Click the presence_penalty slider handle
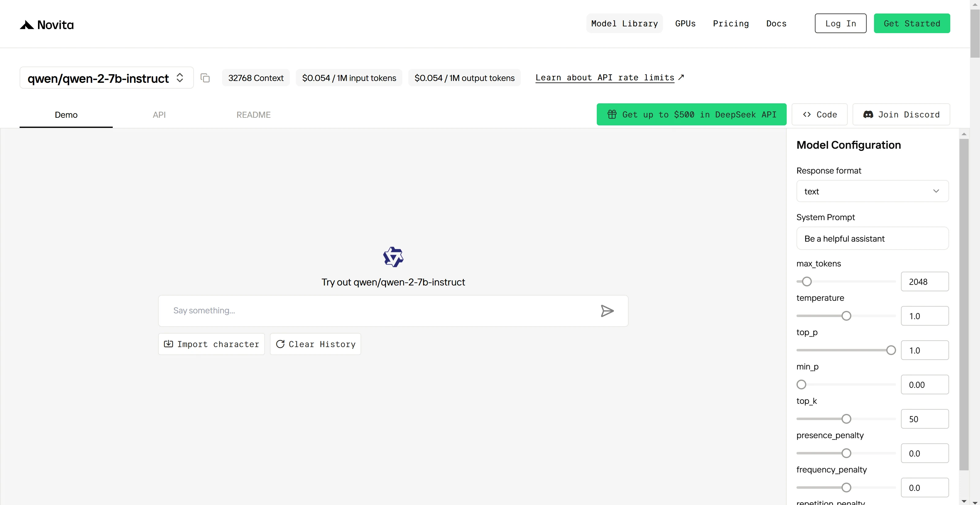This screenshot has width=980, height=505. click(x=846, y=453)
